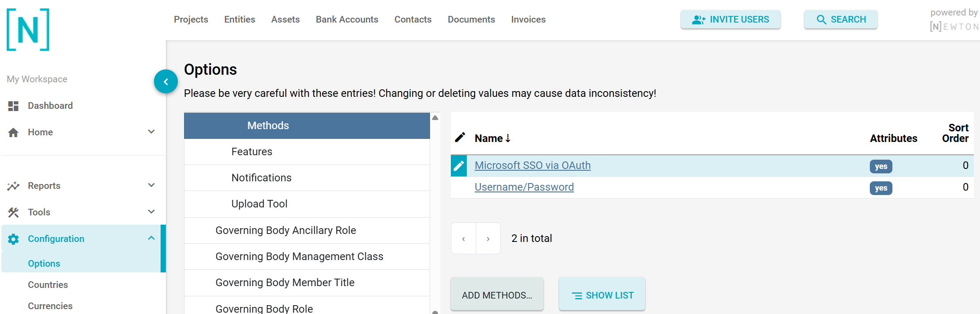The image size is (980, 314).
Task: Click the Configuration gear icon
Action: pyautogui.click(x=13, y=239)
